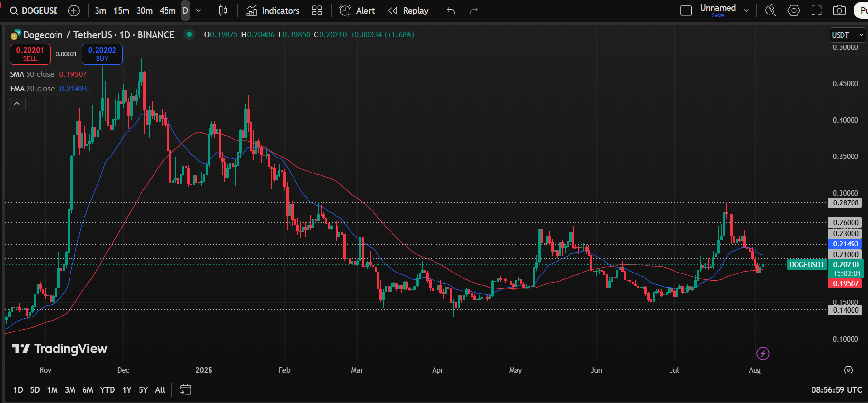The height and width of the screenshot is (403, 868).
Task: Set date range to 5D
Action: [x=35, y=390]
